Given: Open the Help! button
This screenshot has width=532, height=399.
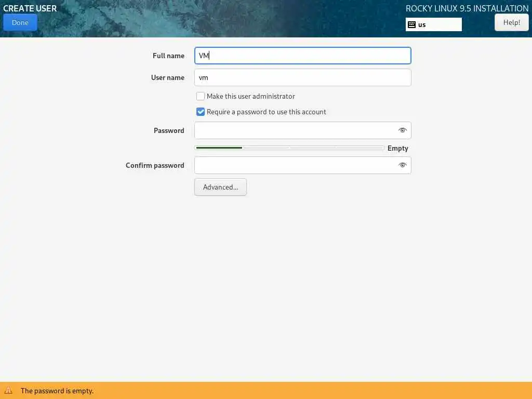Looking at the screenshot, I should tap(511, 22).
